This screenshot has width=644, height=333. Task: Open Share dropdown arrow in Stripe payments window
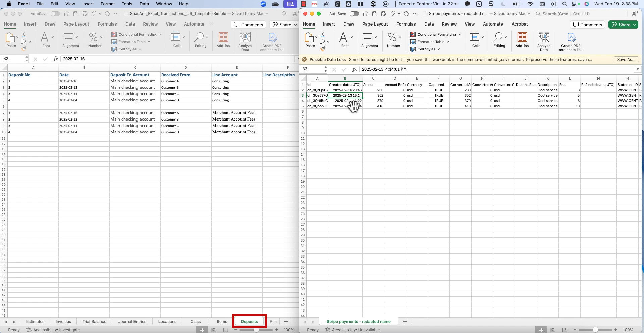click(x=635, y=25)
